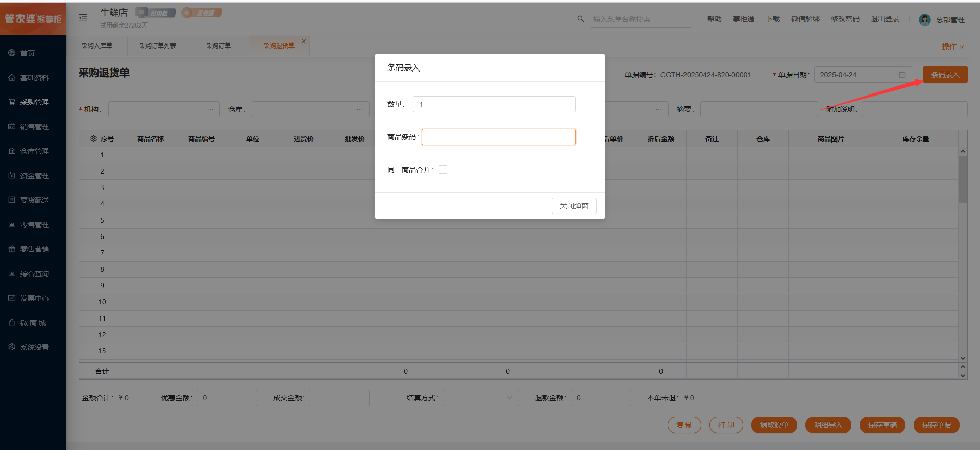Switch to the 采购订单 tab

(218, 46)
